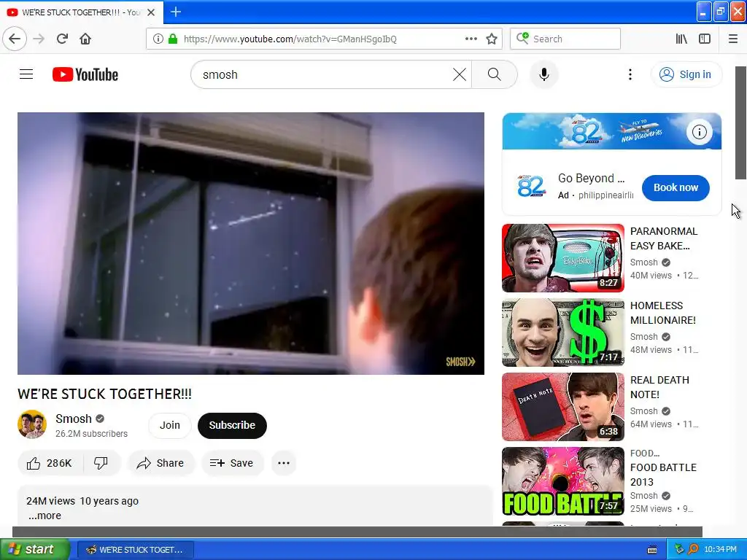Click the YouTube search magnifier button
Screen dimensions: 747x560
click(x=495, y=74)
